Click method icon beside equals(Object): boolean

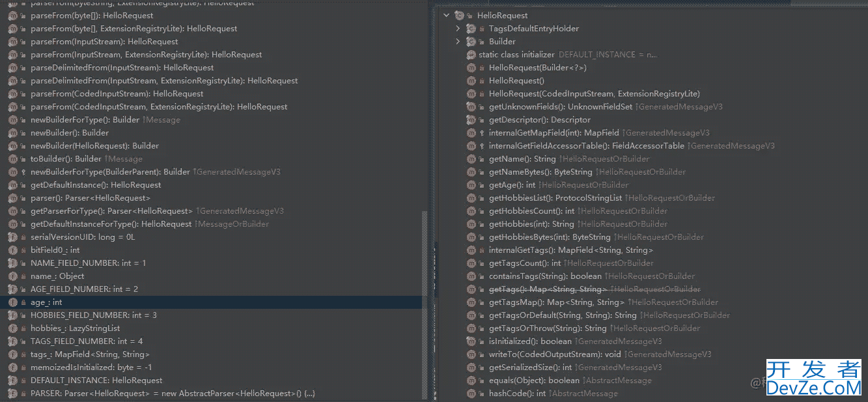[471, 380]
